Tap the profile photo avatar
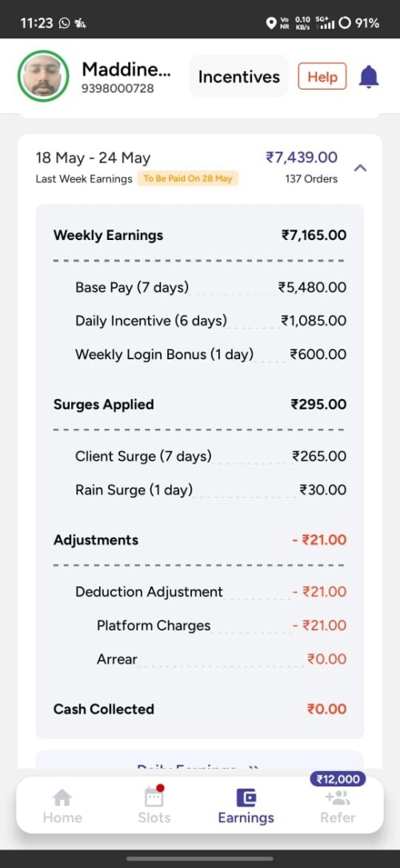 click(x=43, y=76)
